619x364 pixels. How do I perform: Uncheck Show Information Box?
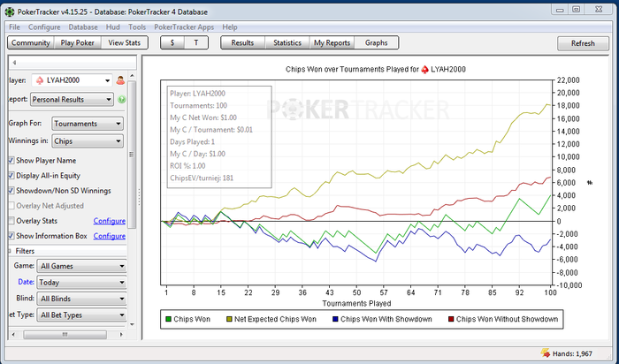point(11,236)
